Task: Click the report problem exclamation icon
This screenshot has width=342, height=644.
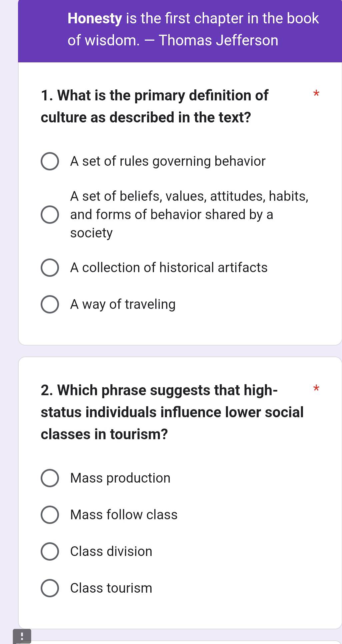Action: click(x=22, y=636)
